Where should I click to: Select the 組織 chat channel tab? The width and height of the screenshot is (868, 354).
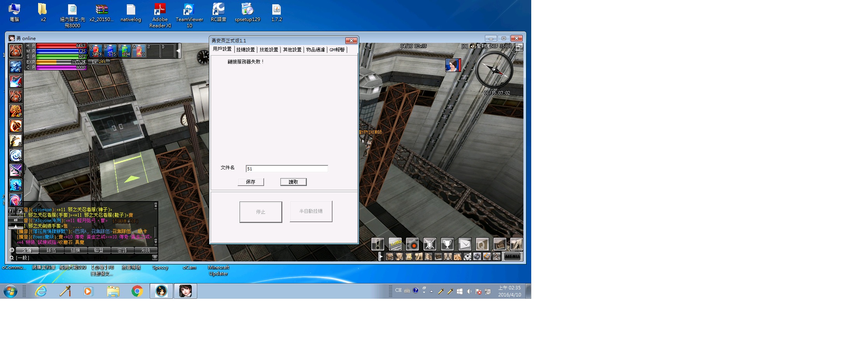click(75, 251)
